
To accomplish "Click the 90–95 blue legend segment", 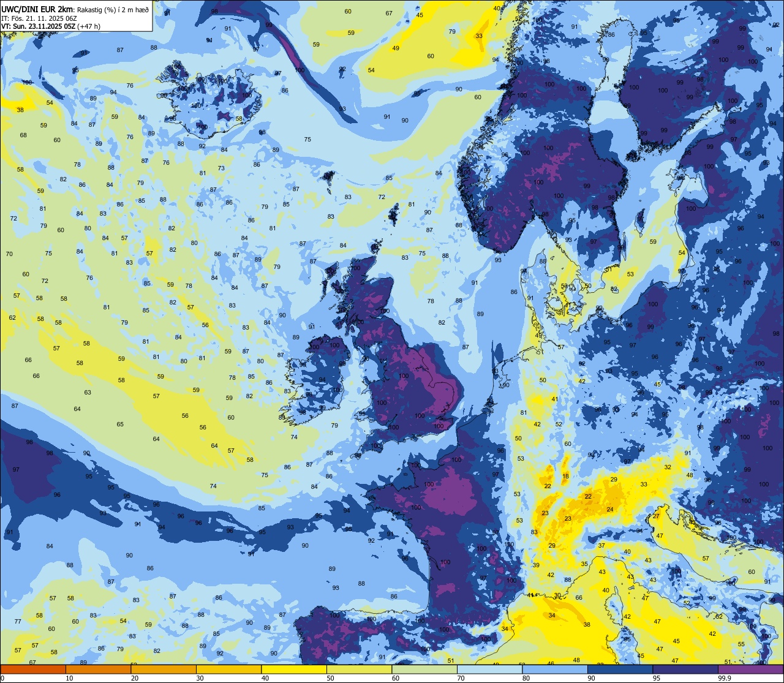I will pos(620,669).
